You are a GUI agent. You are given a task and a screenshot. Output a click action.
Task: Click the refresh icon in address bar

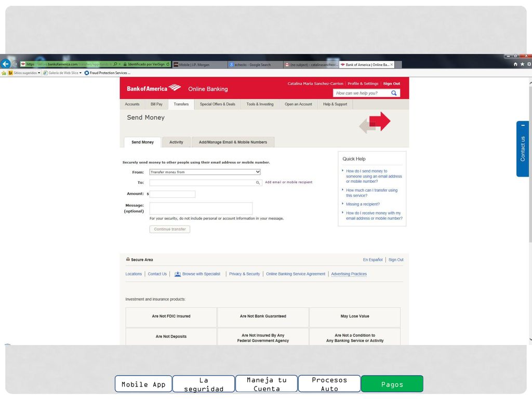click(168, 64)
